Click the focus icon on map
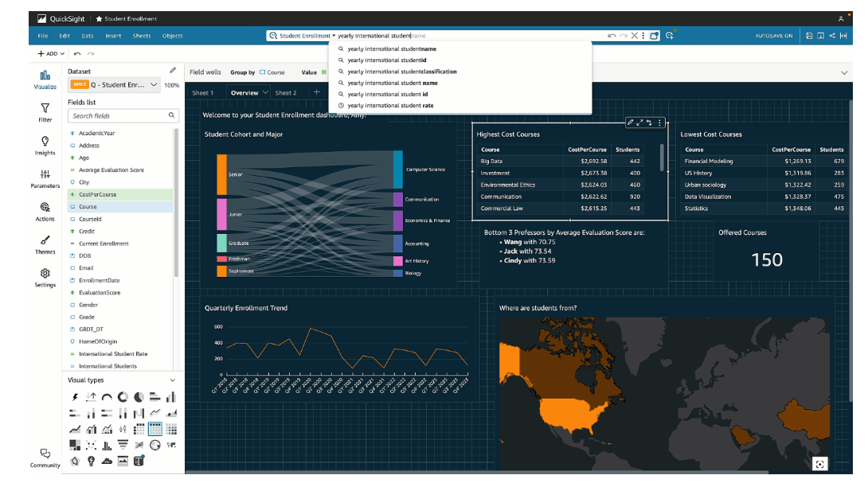Screen dimensions: 868x483 point(819,464)
